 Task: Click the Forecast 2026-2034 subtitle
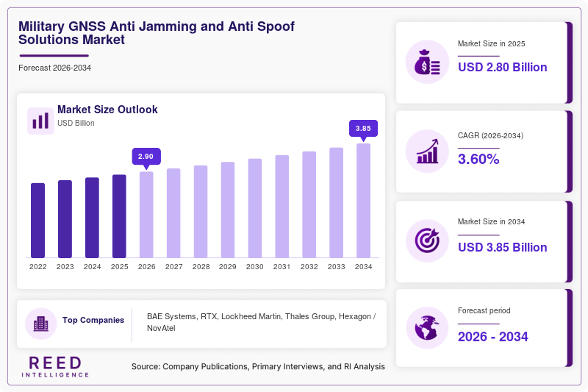(54, 68)
